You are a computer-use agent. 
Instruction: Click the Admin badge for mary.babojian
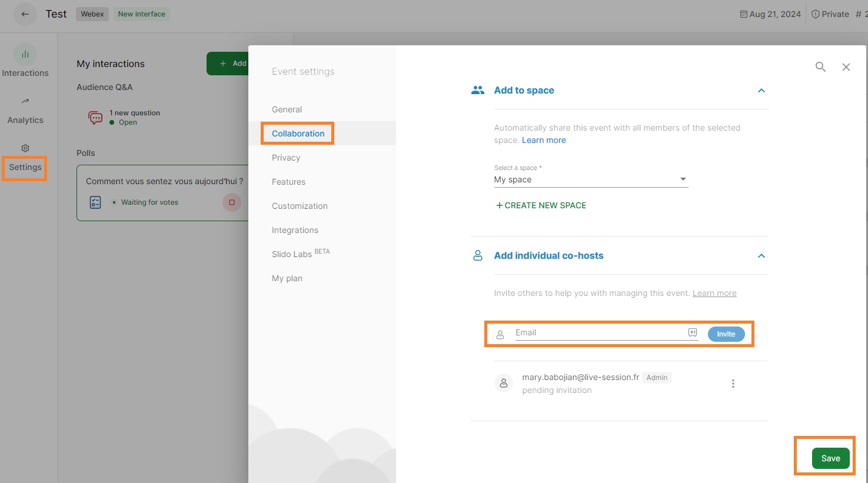click(x=657, y=378)
